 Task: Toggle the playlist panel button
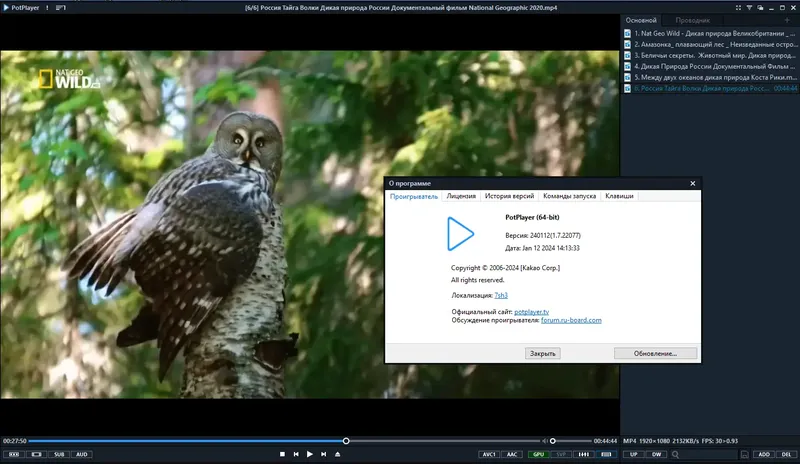(606, 454)
